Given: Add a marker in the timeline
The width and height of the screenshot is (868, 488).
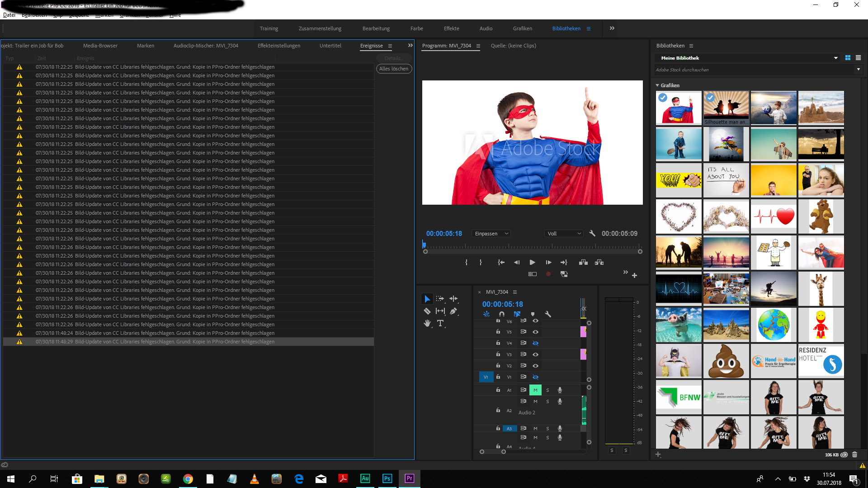Looking at the screenshot, I should point(533,314).
